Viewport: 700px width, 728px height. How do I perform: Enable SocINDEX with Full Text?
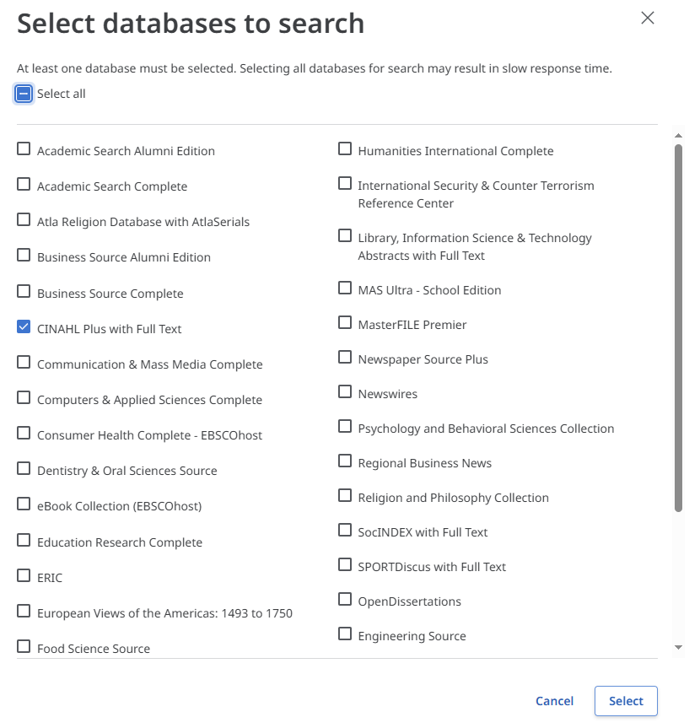pyautogui.click(x=345, y=531)
